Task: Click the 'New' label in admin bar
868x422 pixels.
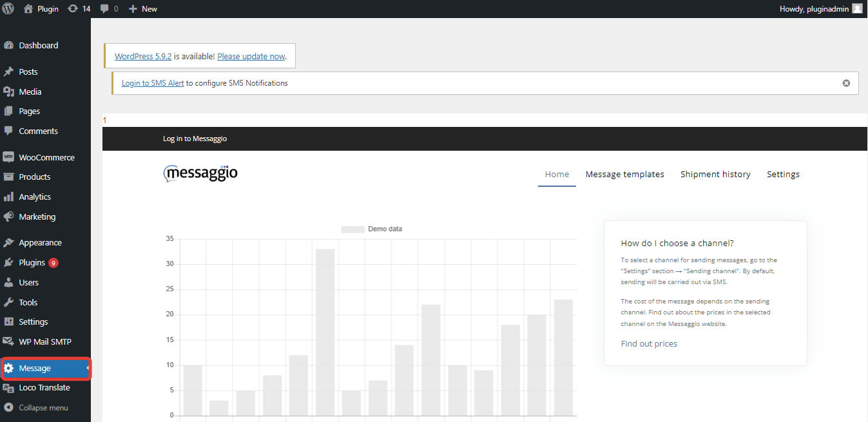Action: tap(149, 8)
